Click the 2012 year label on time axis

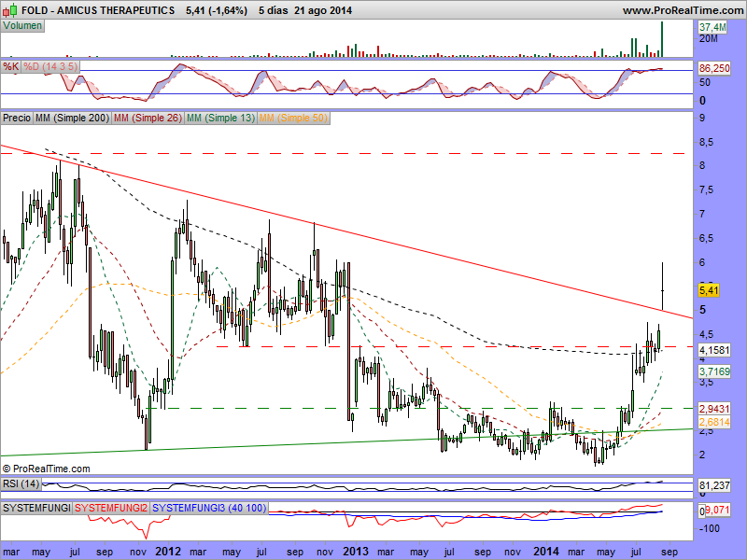tap(168, 552)
